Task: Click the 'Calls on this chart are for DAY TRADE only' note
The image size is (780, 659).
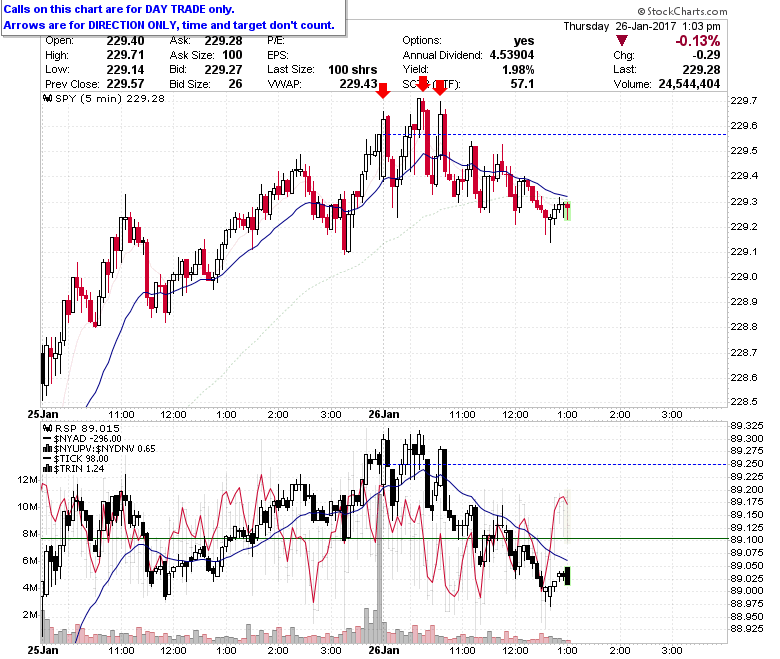Action: 119,9
